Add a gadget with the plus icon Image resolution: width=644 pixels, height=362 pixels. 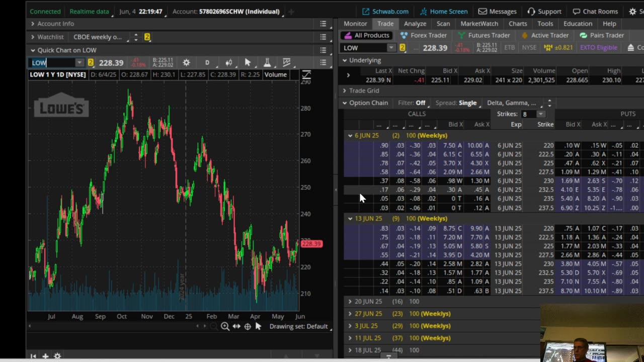45,356
